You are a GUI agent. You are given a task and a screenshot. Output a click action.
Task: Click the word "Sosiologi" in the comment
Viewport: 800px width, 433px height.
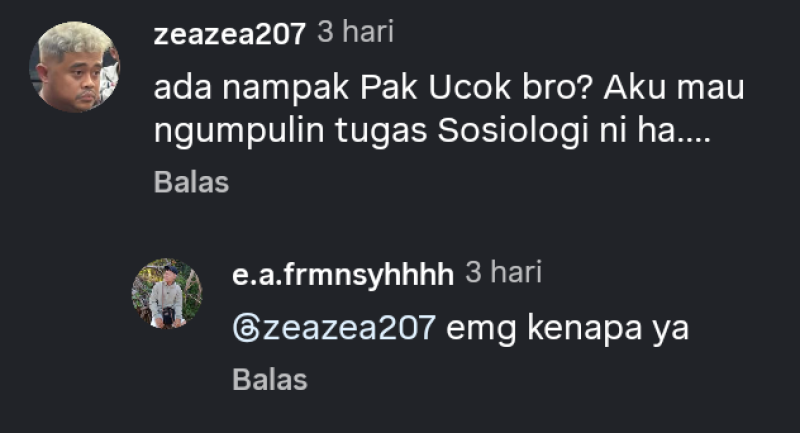click(514, 132)
